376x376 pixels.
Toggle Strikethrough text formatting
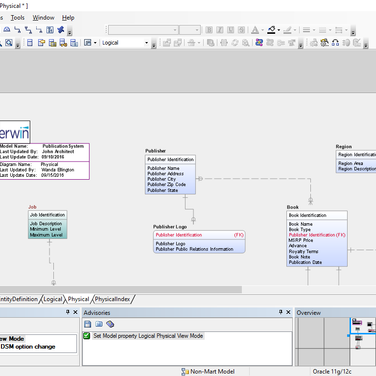[x=242, y=30]
